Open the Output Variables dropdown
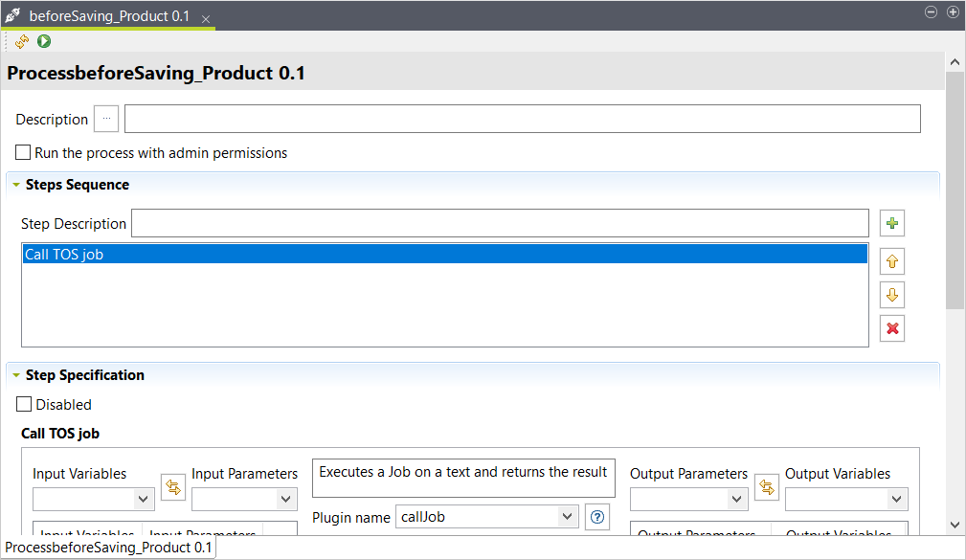Image resolution: width=966 pixels, height=560 pixels. (846, 499)
